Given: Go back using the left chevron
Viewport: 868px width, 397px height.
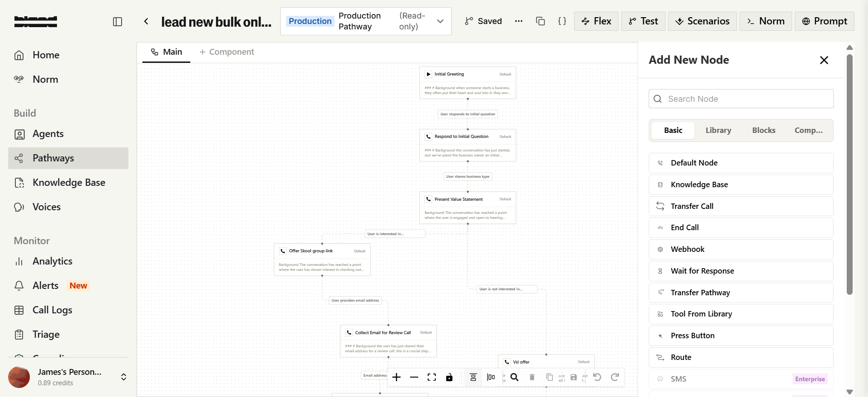Looking at the screenshot, I should click(146, 21).
